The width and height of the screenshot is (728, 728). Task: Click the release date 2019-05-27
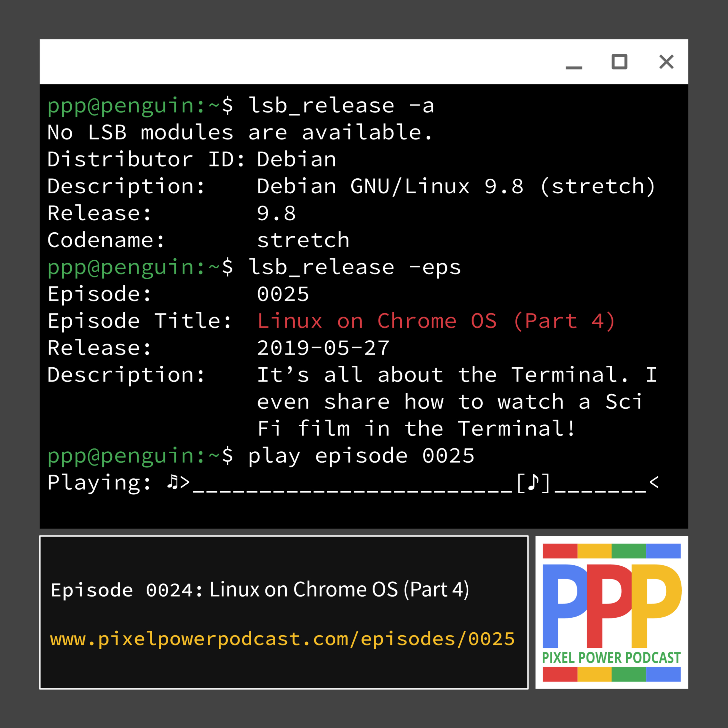point(323,348)
